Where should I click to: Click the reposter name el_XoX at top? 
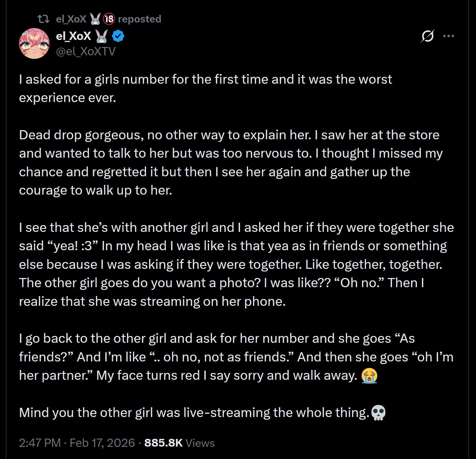pyautogui.click(x=71, y=19)
